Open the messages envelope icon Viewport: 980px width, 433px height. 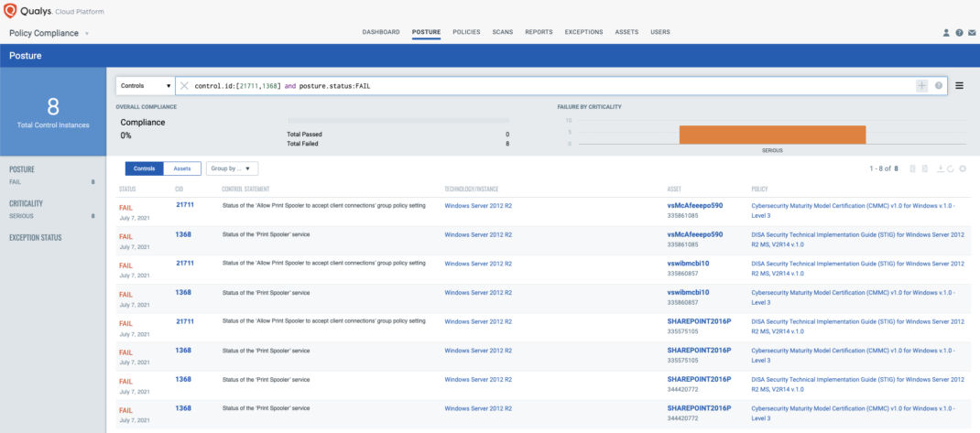point(972,32)
